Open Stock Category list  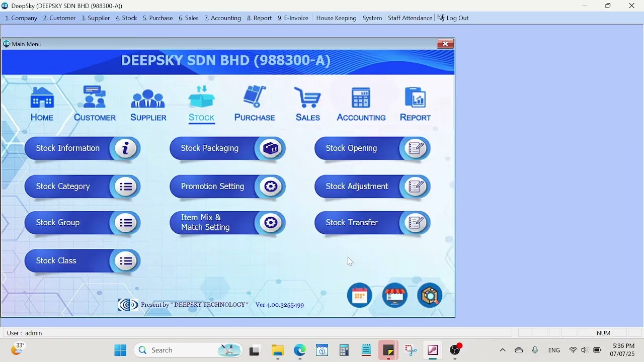pos(82,187)
